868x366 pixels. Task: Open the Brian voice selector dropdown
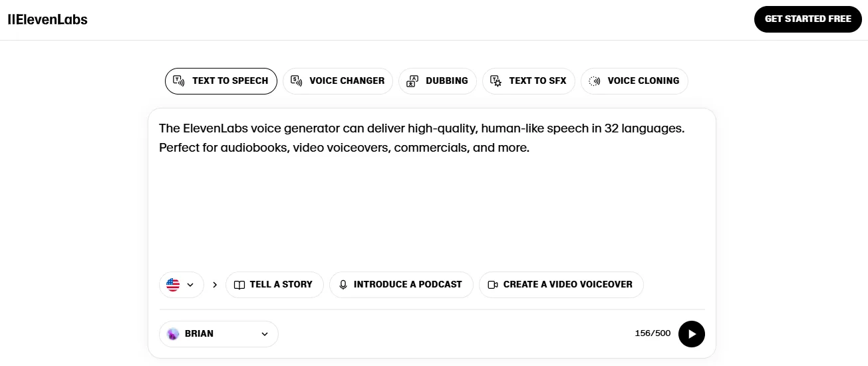219,333
